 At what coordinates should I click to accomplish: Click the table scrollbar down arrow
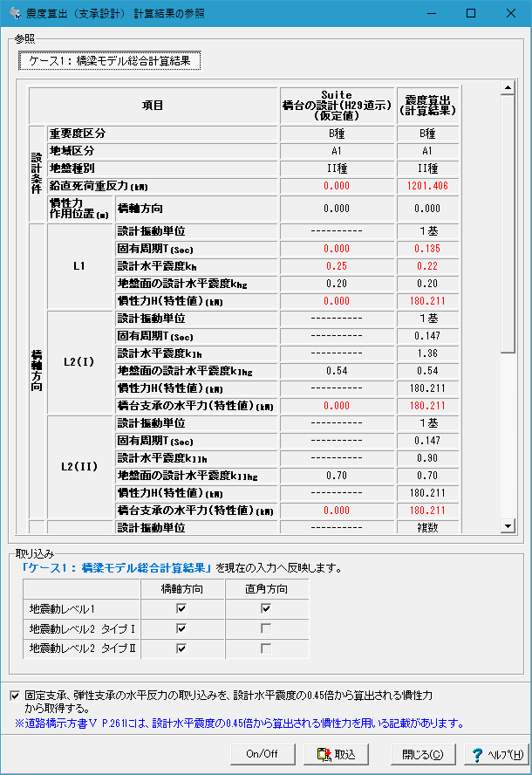click(508, 525)
